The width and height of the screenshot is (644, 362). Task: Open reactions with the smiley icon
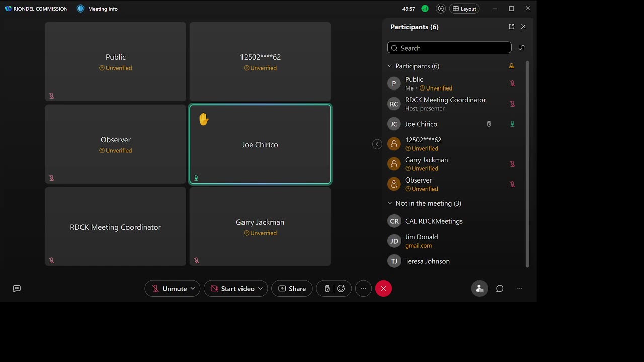coord(341,289)
